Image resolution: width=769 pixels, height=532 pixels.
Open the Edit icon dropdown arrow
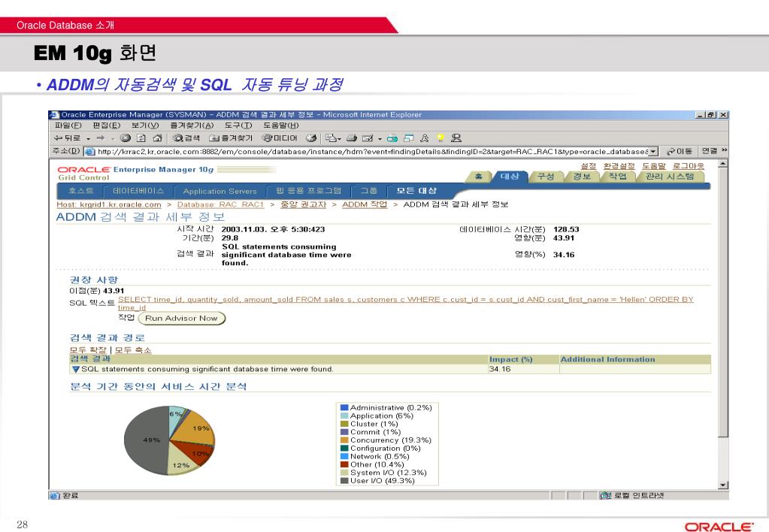[380, 139]
